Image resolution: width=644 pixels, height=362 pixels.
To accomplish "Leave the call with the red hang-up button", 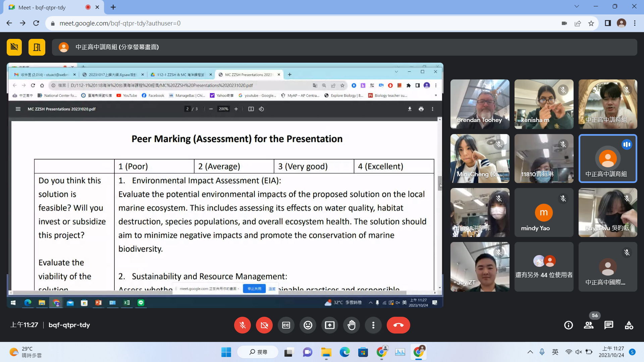I will pos(398,325).
